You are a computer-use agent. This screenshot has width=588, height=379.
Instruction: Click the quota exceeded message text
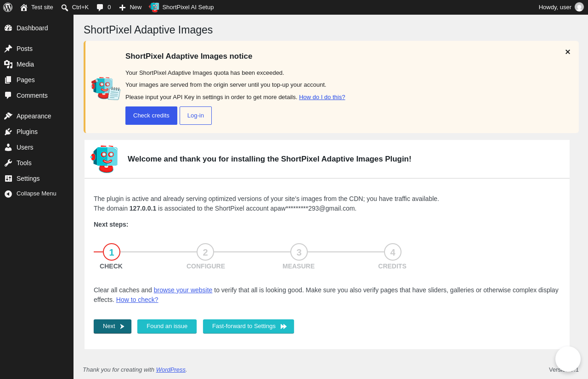205,72
